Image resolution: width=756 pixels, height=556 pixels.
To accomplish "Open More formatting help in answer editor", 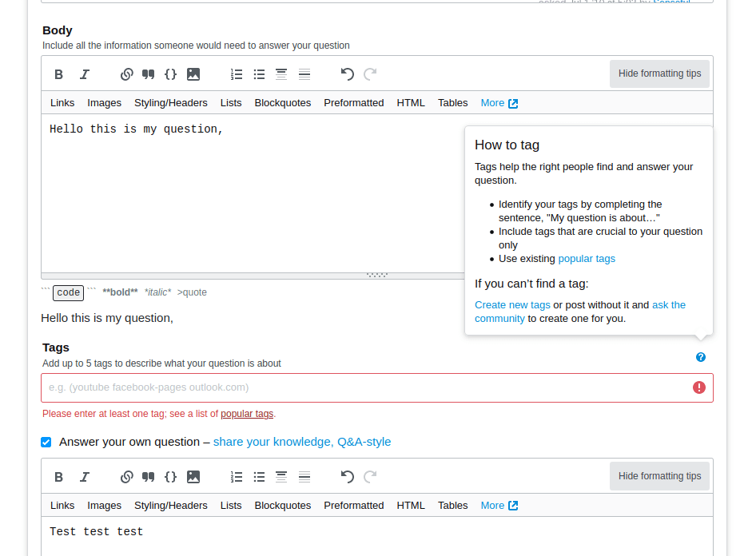I will [x=499, y=506].
